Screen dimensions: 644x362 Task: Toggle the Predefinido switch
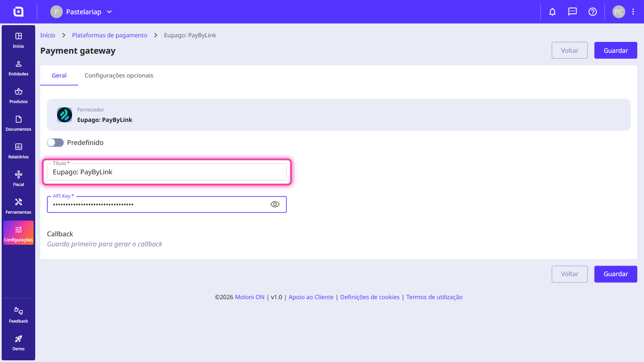pos(55,142)
